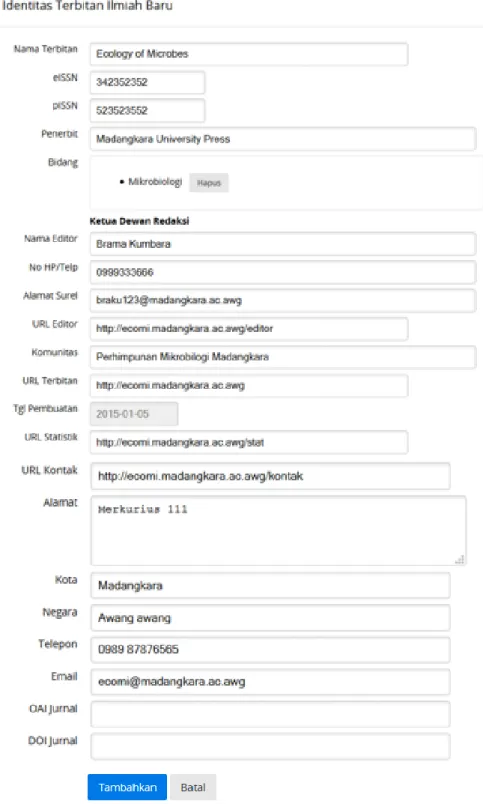Edit the Kota field containing Madangkara
The height and width of the screenshot is (804, 483).
[271, 585]
